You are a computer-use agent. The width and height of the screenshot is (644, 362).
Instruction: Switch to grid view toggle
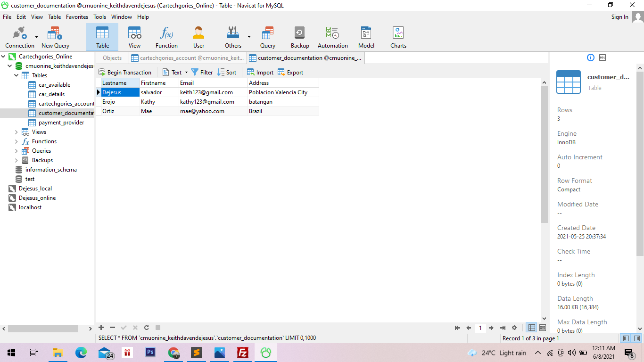pos(532,328)
